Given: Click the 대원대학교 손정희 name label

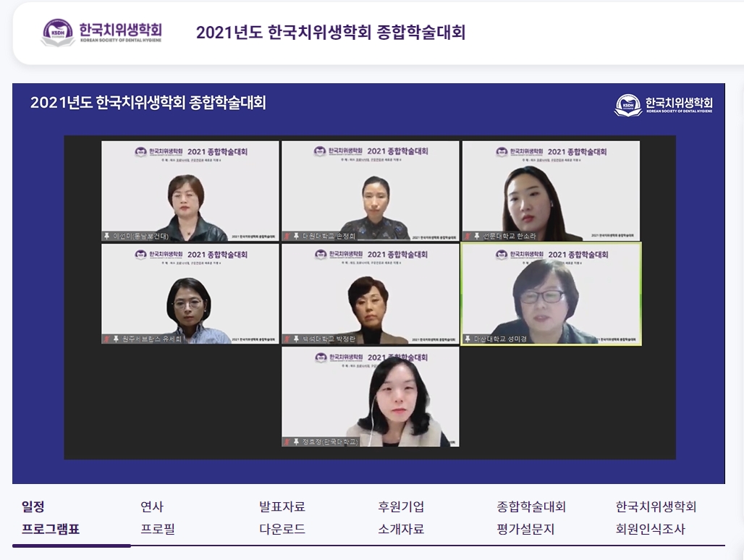Looking at the screenshot, I should point(329,236).
